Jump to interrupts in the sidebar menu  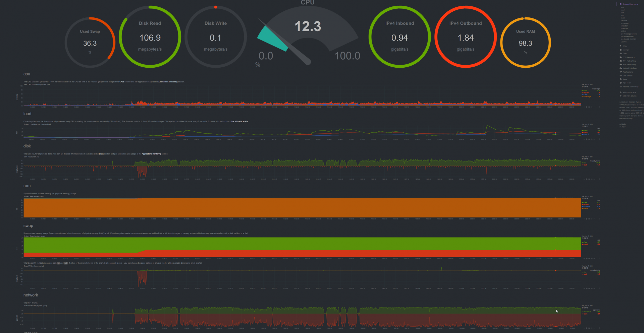pyautogui.click(x=625, y=28)
